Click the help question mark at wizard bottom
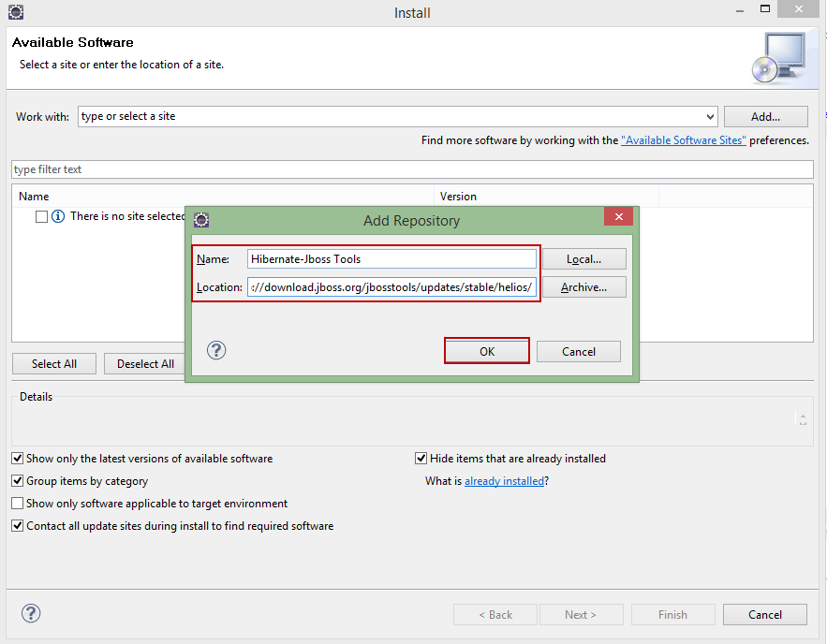Viewport: 827px width, 644px height. tap(31, 613)
